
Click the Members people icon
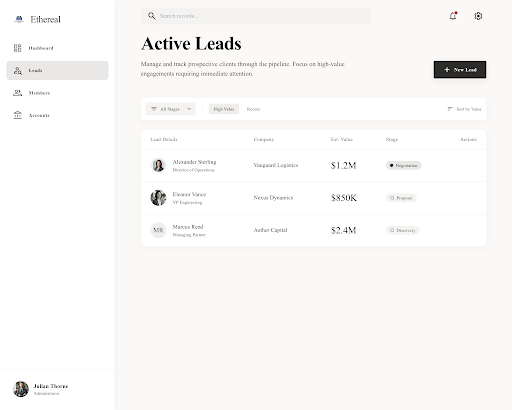[17, 93]
